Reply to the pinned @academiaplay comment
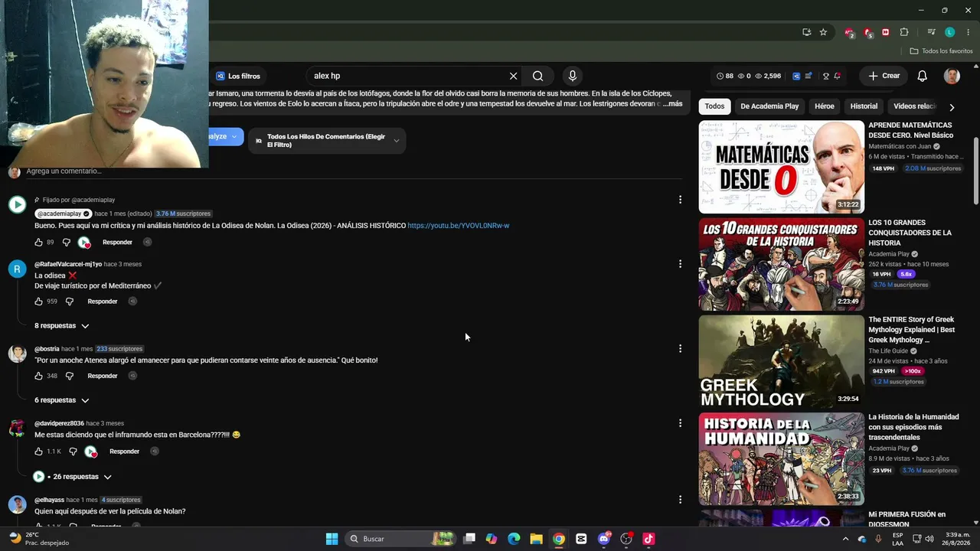980x551 pixels. pyautogui.click(x=117, y=243)
